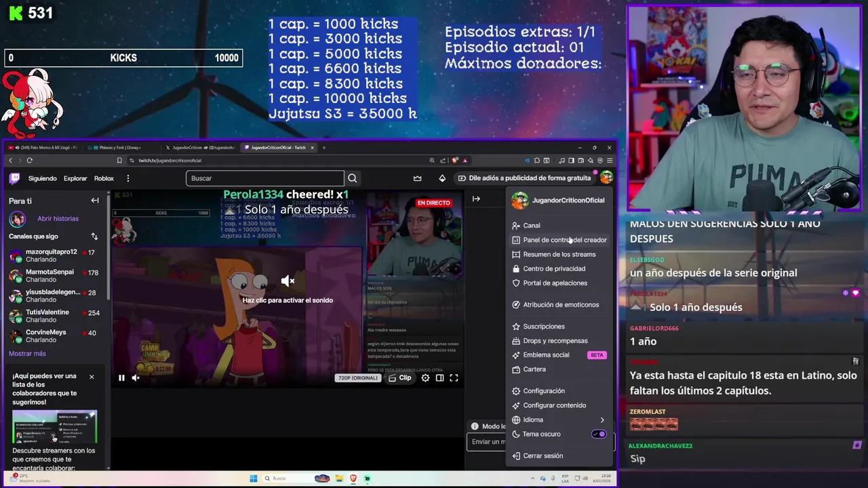Click Abrir historias in the sidebar
Image resolution: width=868 pixels, height=488 pixels.
coord(58,219)
